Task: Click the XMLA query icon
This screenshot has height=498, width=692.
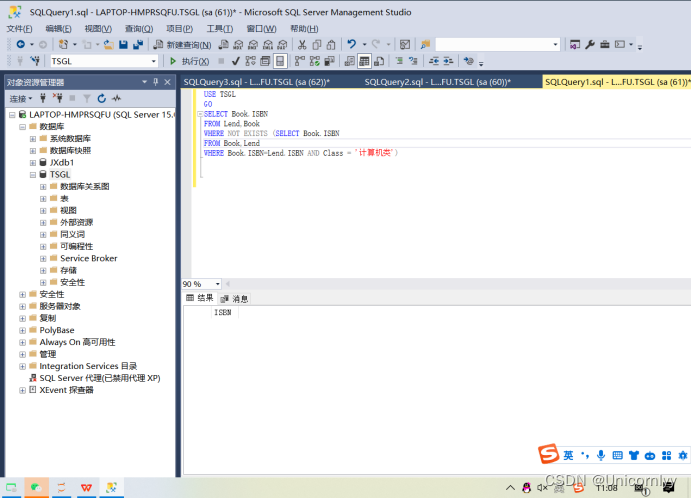Action: pos(268,44)
